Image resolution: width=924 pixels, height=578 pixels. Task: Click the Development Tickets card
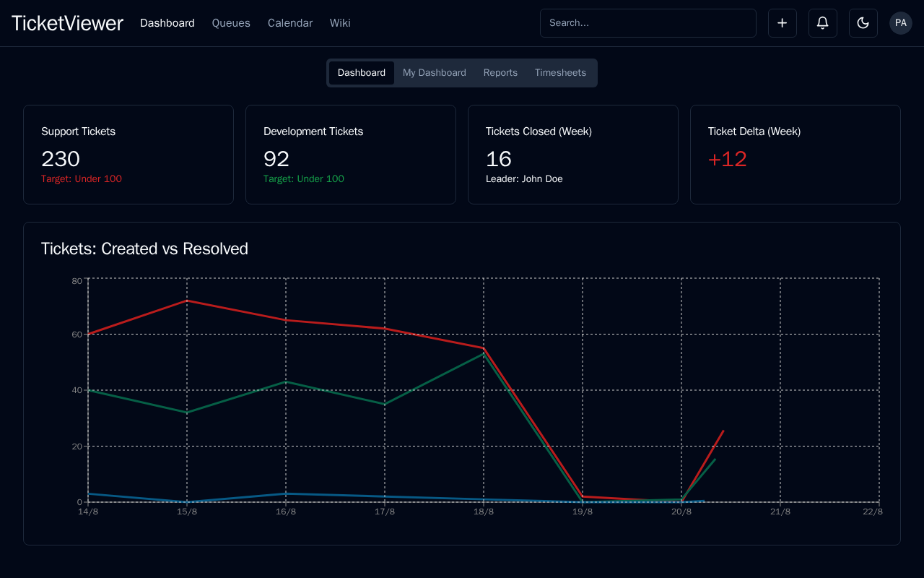point(351,155)
